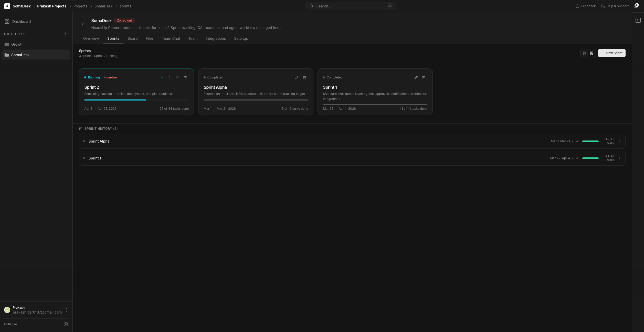Click '26 of 44 tasks done' text
644x332 pixels.
click(174, 109)
